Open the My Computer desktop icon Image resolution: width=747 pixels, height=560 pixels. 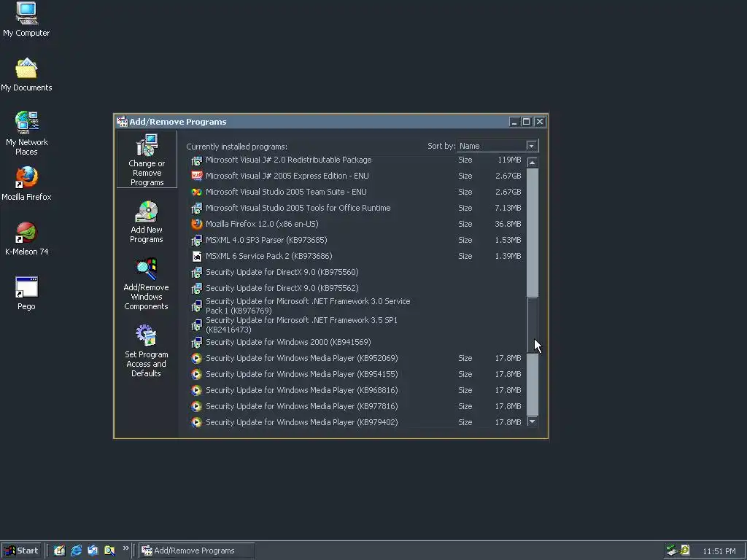point(26,19)
